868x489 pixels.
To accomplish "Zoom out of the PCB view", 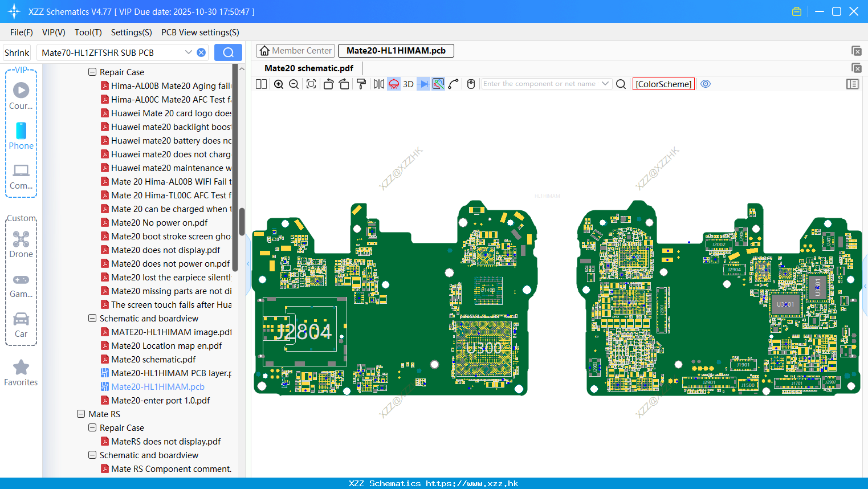I will (x=294, y=84).
